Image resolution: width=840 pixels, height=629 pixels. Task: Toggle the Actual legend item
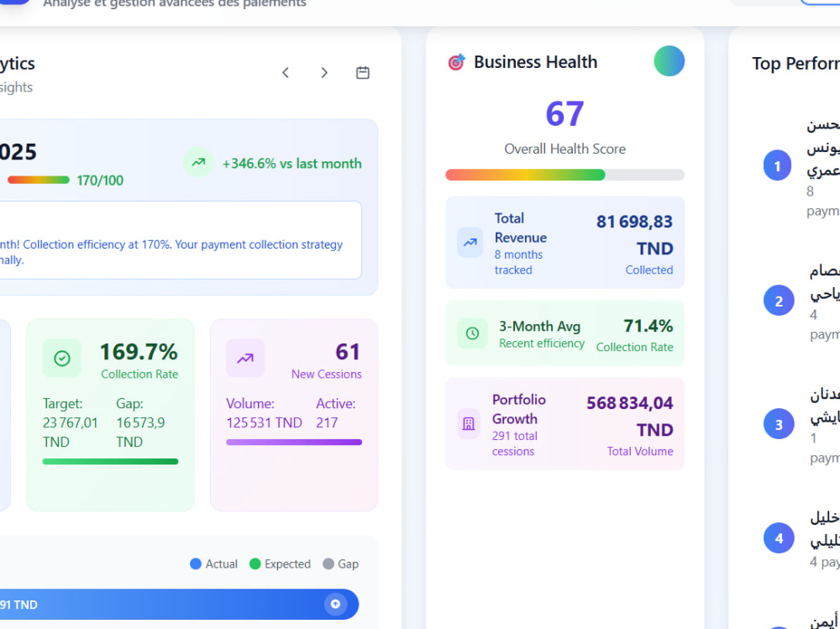(213, 564)
